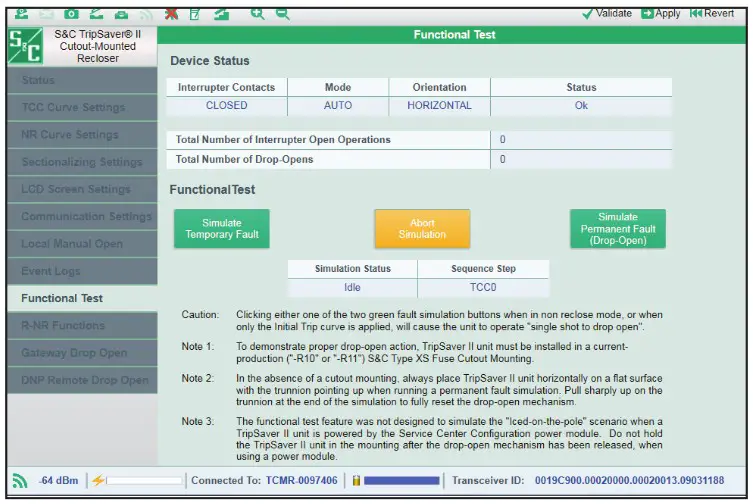Open Gateway Drop Open page
Viewport: 753px width, 504px height.
[83, 353]
